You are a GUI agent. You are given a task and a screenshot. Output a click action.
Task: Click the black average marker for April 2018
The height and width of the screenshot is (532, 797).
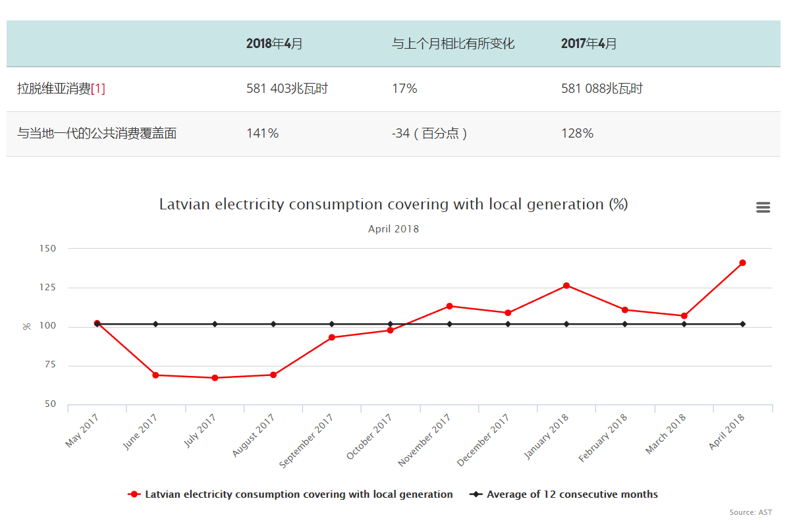(x=742, y=324)
